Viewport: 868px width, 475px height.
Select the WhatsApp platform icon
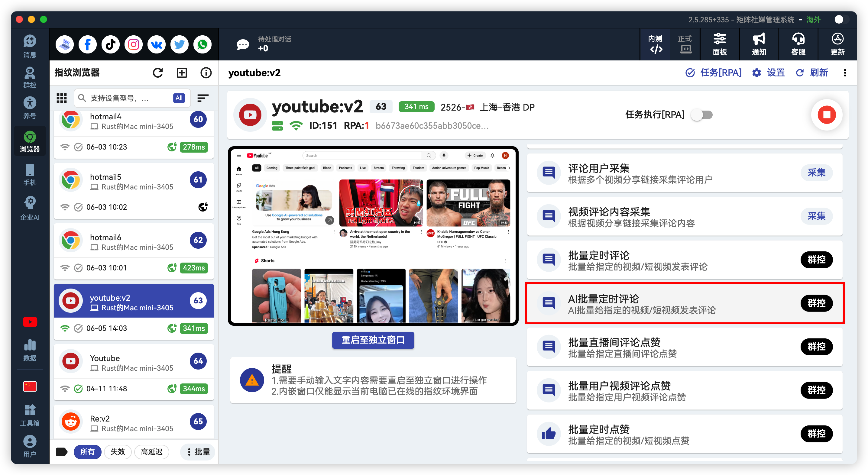(x=202, y=44)
